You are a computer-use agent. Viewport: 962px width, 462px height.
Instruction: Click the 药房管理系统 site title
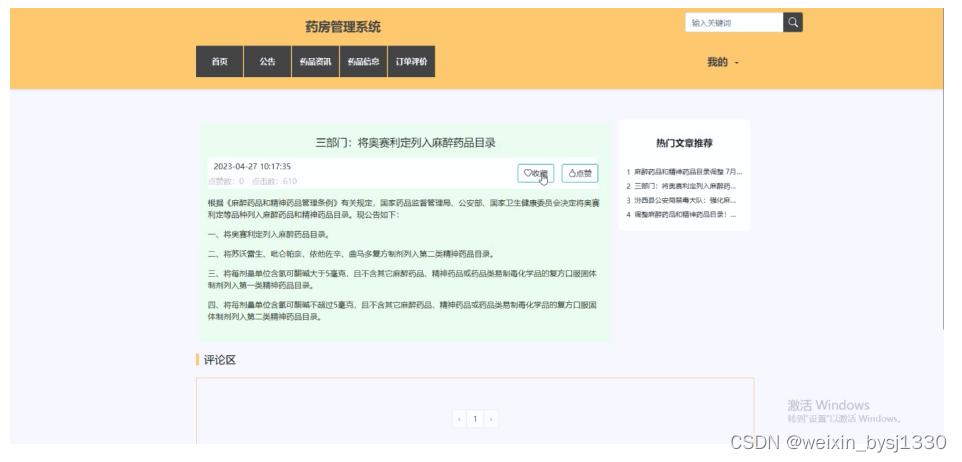coord(343,27)
